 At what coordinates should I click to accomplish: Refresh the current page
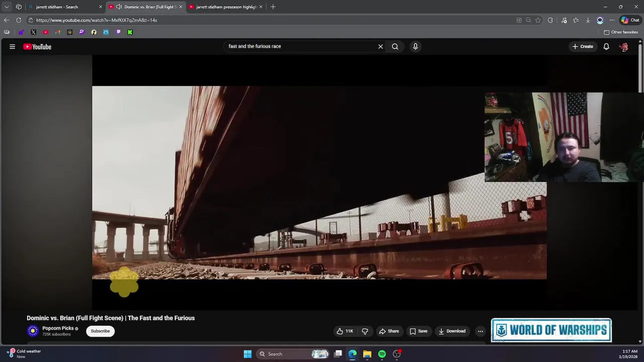pyautogui.click(x=19, y=20)
